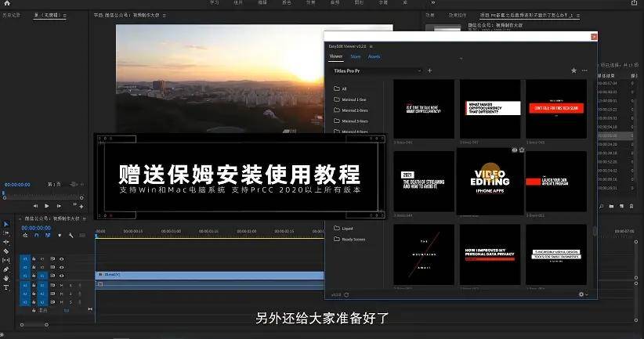Viewport: 644px width, 339px height.
Task: Open the Ready Scenes folder
Action: tap(349, 240)
